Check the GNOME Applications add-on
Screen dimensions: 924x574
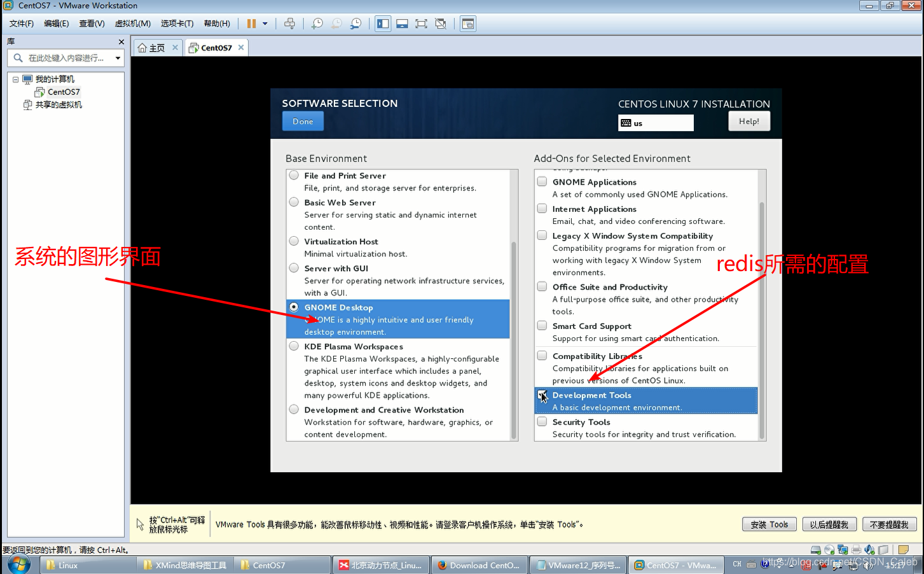point(542,181)
